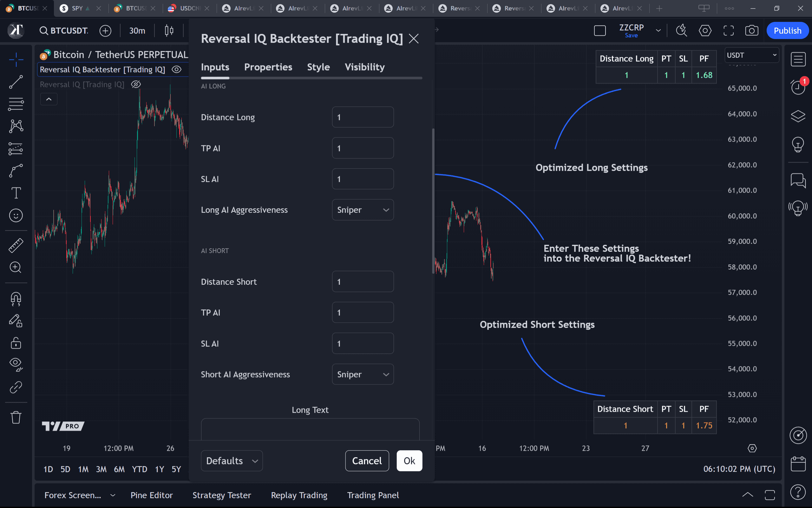
Task: Click the link drawings chain icon
Action: click(16, 387)
